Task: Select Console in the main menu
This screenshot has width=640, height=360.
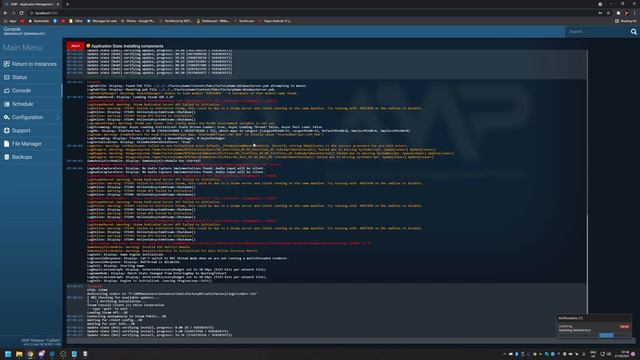Action: [x=31, y=91]
